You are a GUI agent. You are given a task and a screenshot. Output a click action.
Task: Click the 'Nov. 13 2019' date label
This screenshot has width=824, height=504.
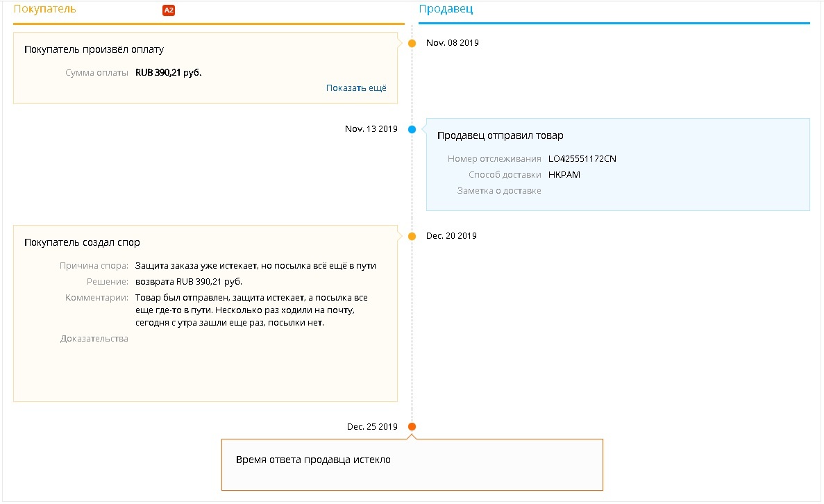click(x=371, y=129)
